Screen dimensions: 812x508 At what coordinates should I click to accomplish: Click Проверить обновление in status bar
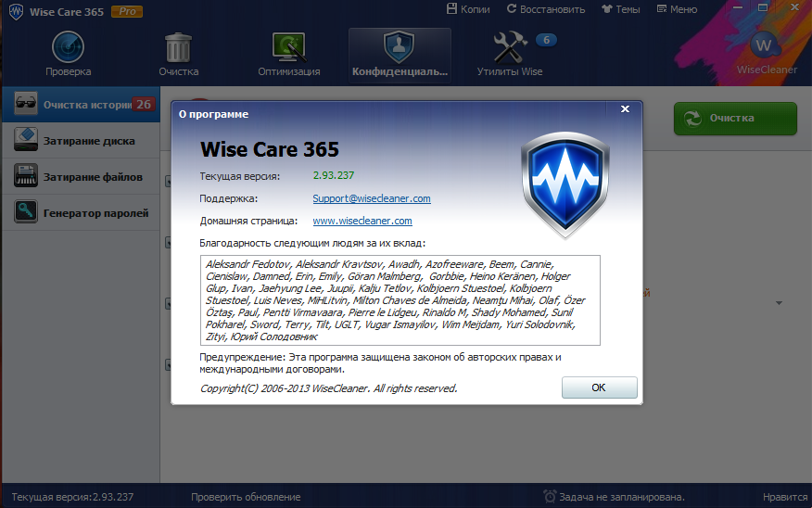tap(246, 497)
